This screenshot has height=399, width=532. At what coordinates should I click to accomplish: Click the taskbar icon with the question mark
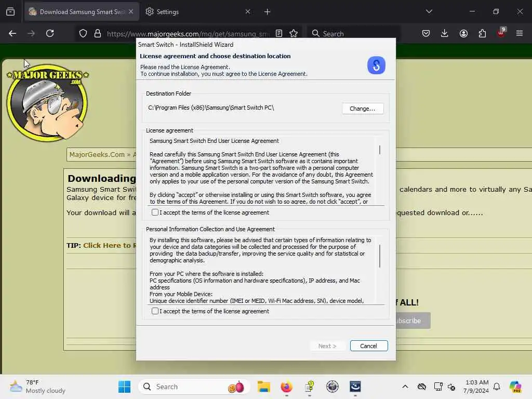310,387
